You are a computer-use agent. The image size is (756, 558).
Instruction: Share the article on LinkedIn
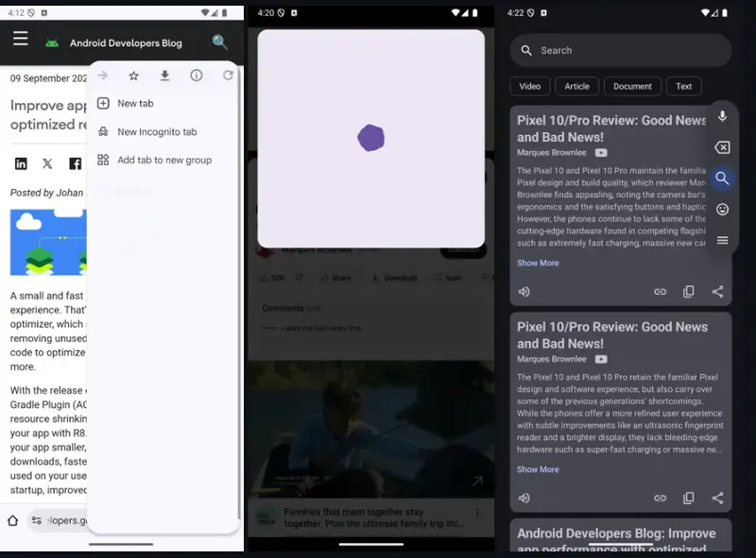(x=21, y=163)
